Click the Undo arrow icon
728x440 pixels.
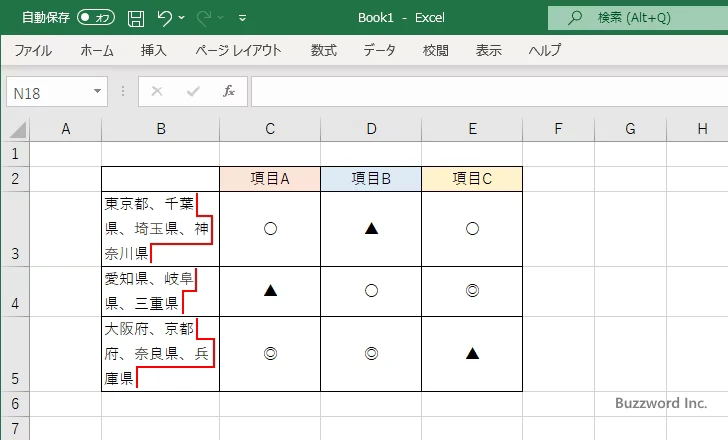pos(166,17)
